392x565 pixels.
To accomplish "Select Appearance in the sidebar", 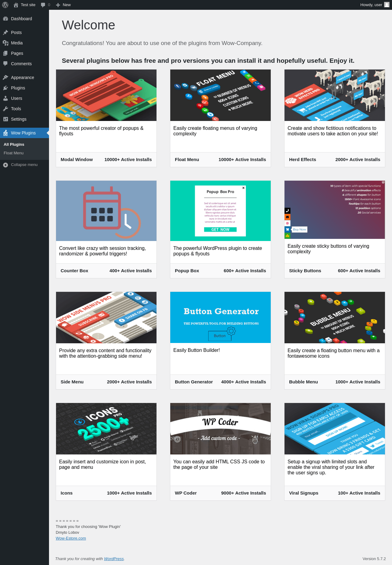I will [24, 77].
